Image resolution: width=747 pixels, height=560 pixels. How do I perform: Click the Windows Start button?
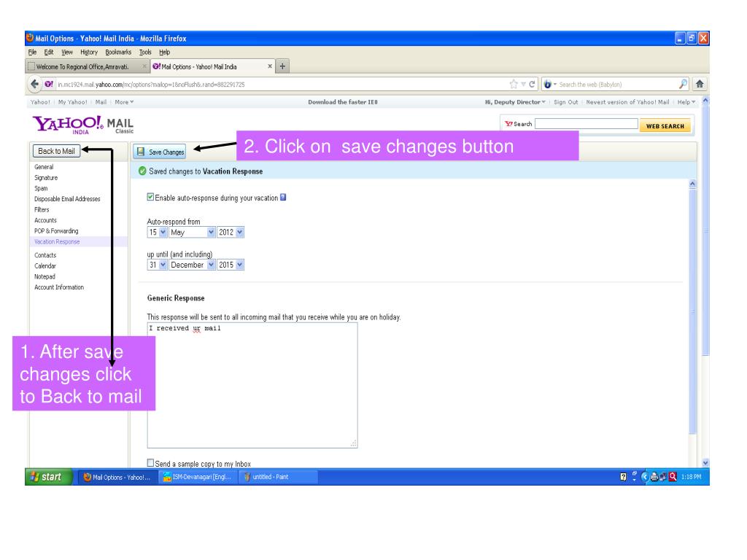48,477
